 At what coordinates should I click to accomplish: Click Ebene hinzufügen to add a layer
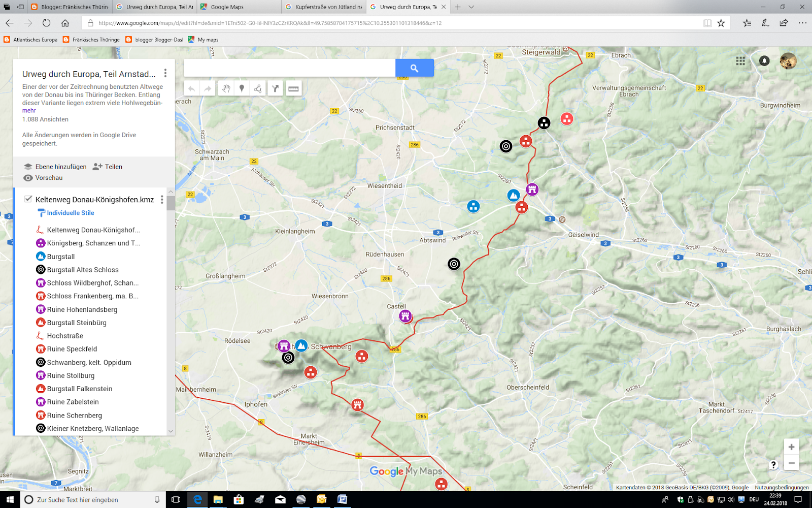[x=55, y=167]
